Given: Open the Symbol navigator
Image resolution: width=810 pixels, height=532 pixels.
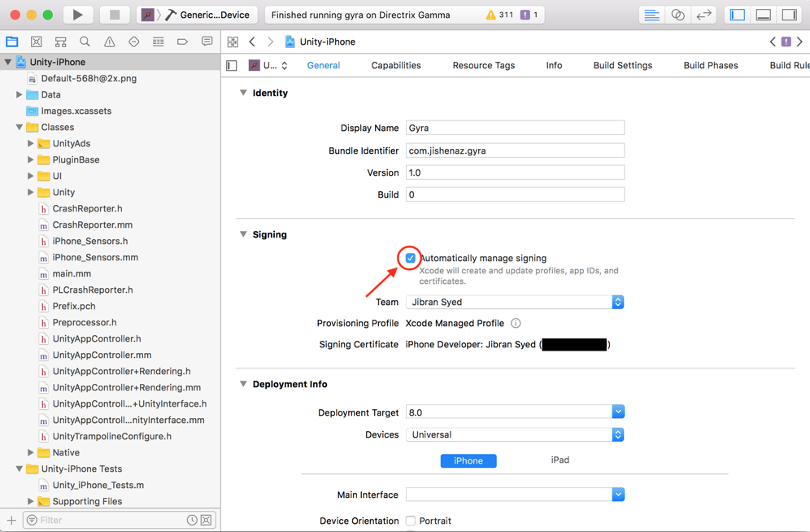Looking at the screenshot, I should click(60, 41).
